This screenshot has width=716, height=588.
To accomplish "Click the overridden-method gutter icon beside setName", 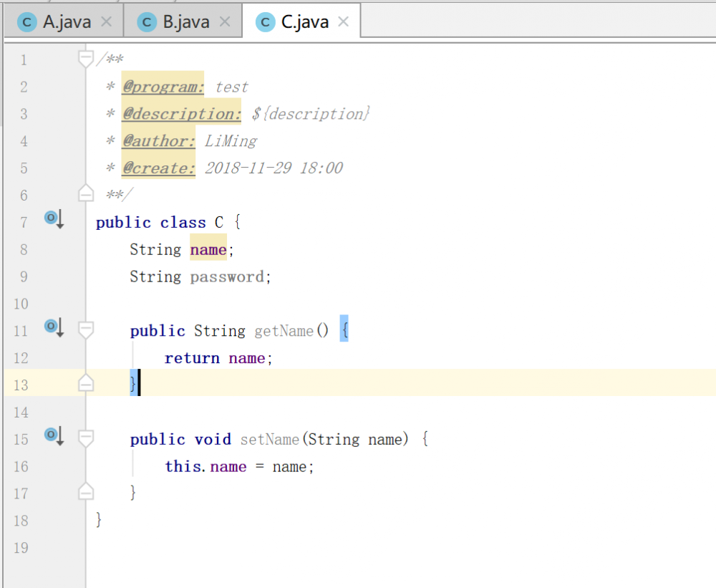I will (x=53, y=435).
